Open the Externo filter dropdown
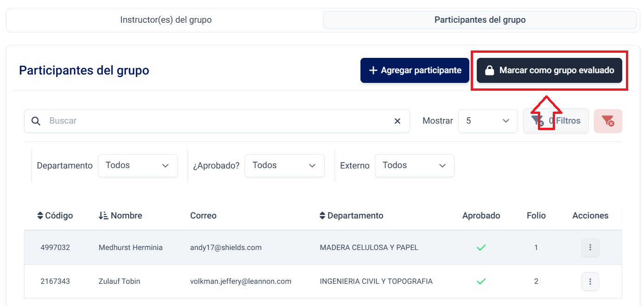Screen dimensions: 644x306 click(x=414, y=166)
